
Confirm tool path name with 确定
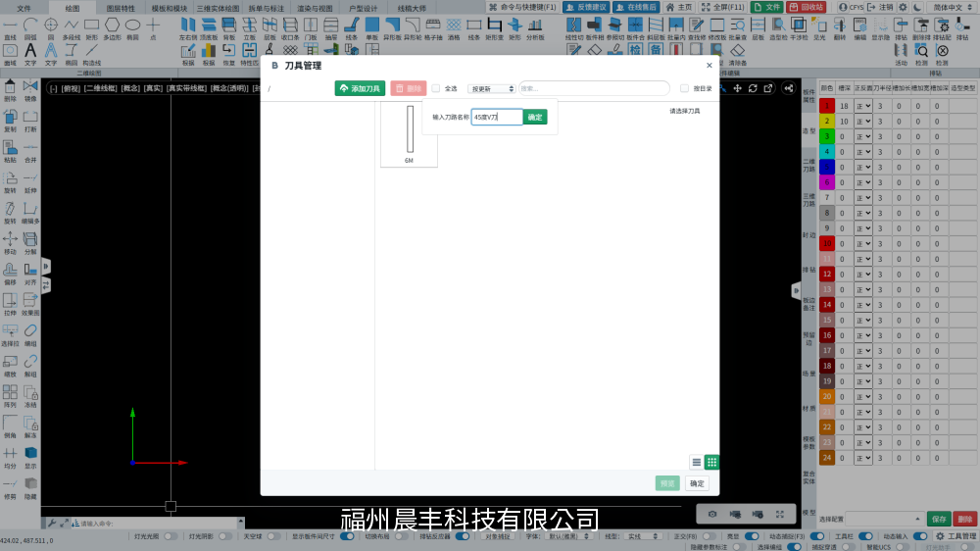(x=535, y=117)
